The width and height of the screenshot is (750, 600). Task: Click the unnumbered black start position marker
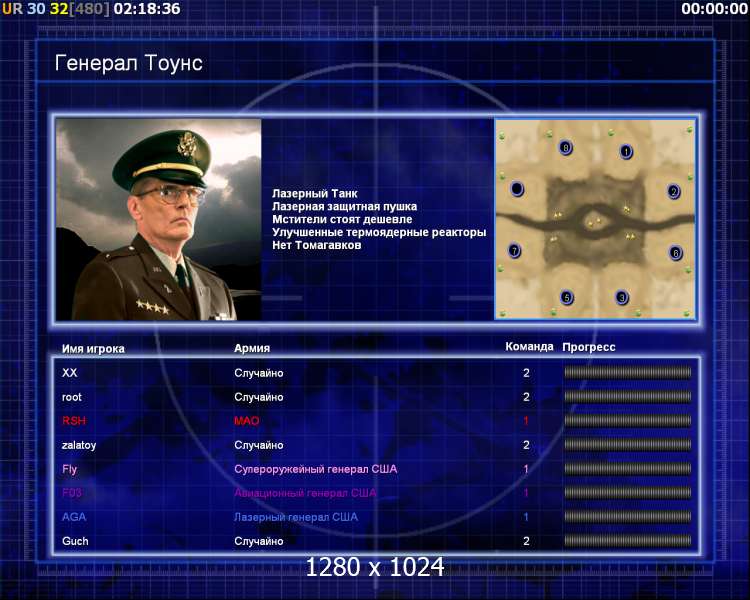click(x=517, y=189)
